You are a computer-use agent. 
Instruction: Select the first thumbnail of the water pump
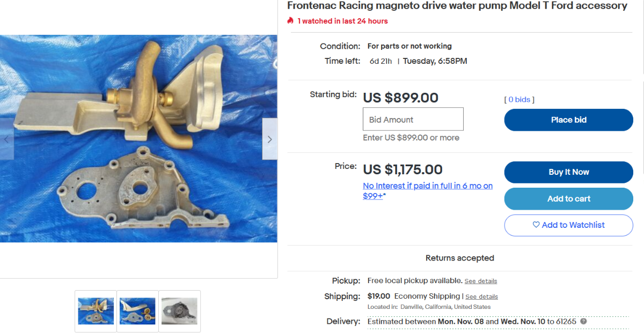click(96, 311)
